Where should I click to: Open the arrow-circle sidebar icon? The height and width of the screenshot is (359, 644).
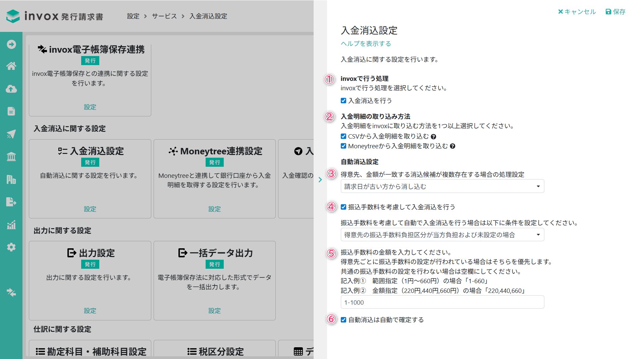coord(11,44)
